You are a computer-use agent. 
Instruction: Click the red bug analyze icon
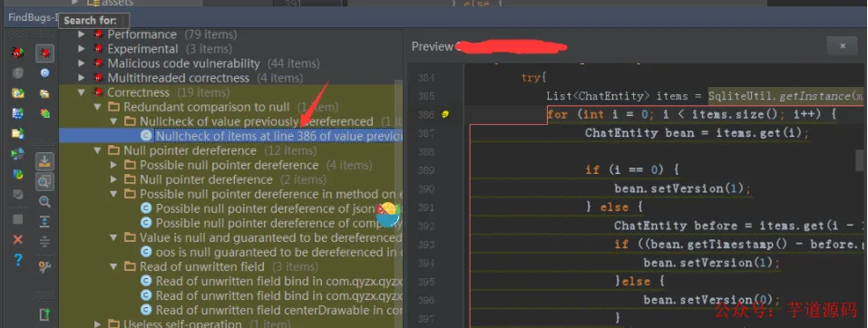18,53
